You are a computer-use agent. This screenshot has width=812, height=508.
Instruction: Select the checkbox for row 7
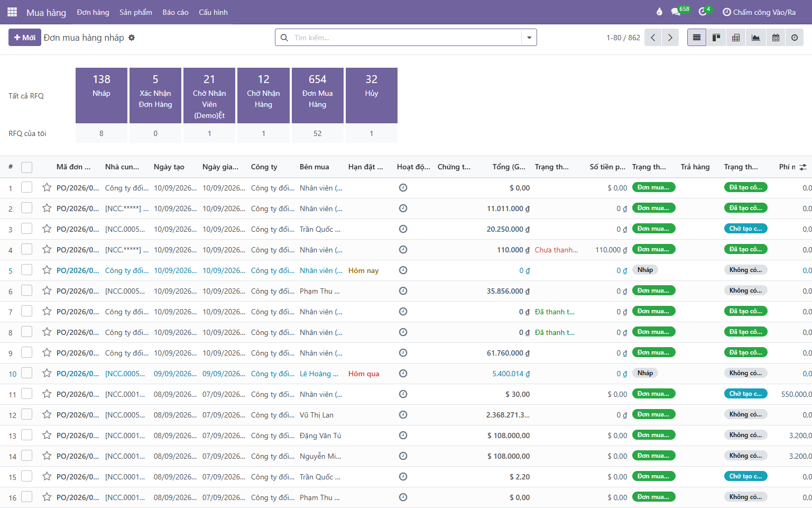(26, 311)
